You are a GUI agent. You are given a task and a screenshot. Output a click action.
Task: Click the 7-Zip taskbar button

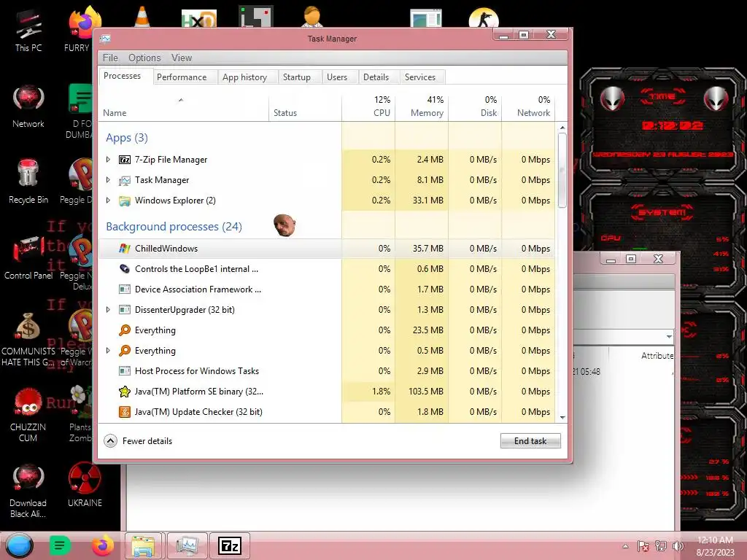[x=230, y=545]
